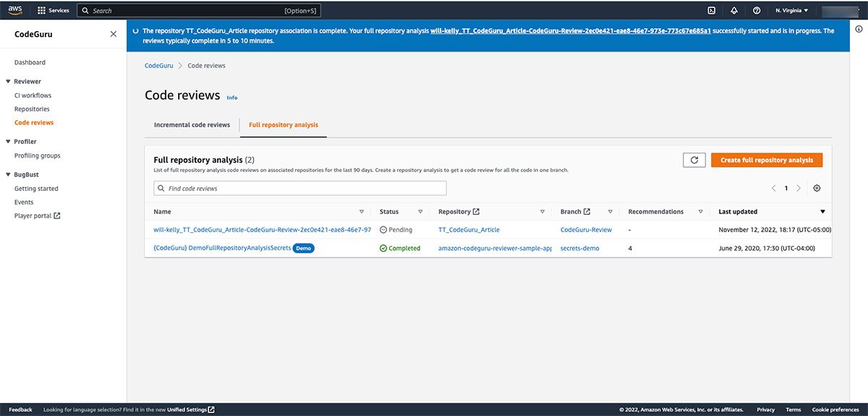868x416 pixels.
Task: Open the notifications bell icon
Action: [x=734, y=11]
